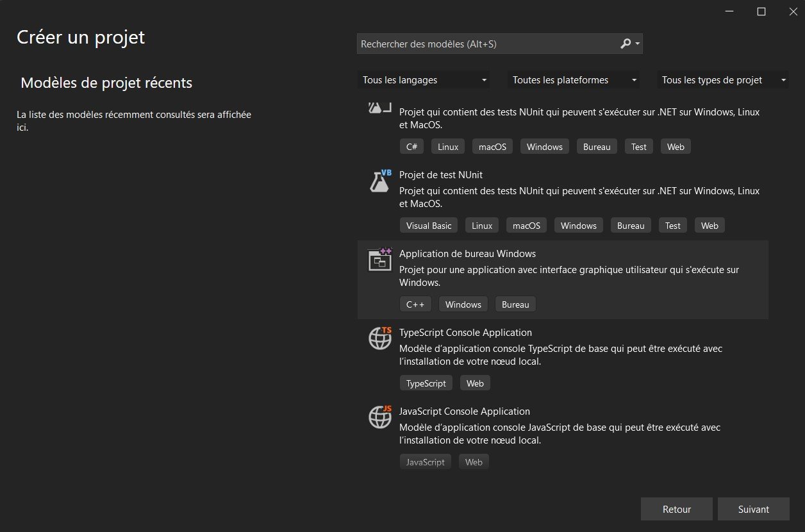Screen dimensions: 805x532
Task: Click Test tag in the C# row
Action: coord(639,147)
